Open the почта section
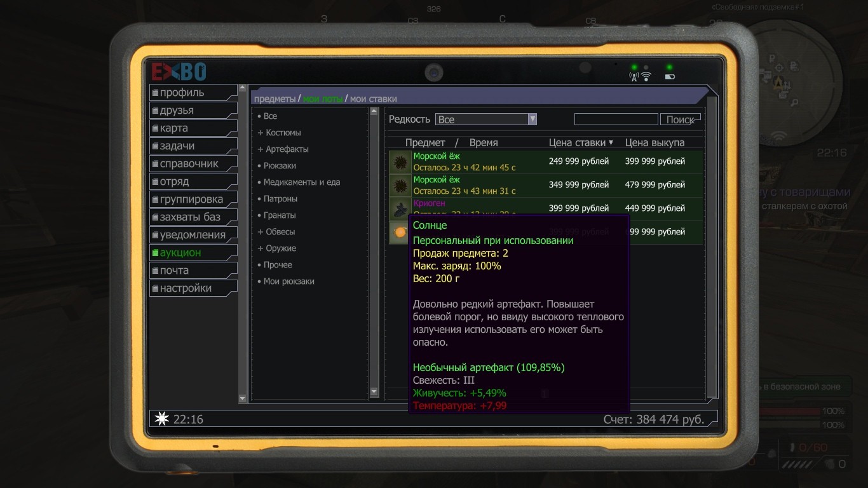Viewport: 868px width, 488px height. [x=193, y=271]
